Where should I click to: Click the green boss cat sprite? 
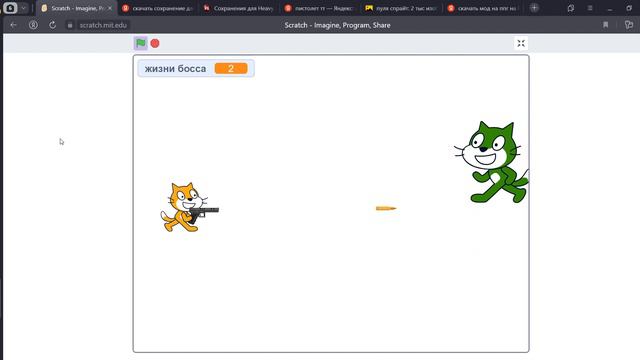(x=491, y=162)
